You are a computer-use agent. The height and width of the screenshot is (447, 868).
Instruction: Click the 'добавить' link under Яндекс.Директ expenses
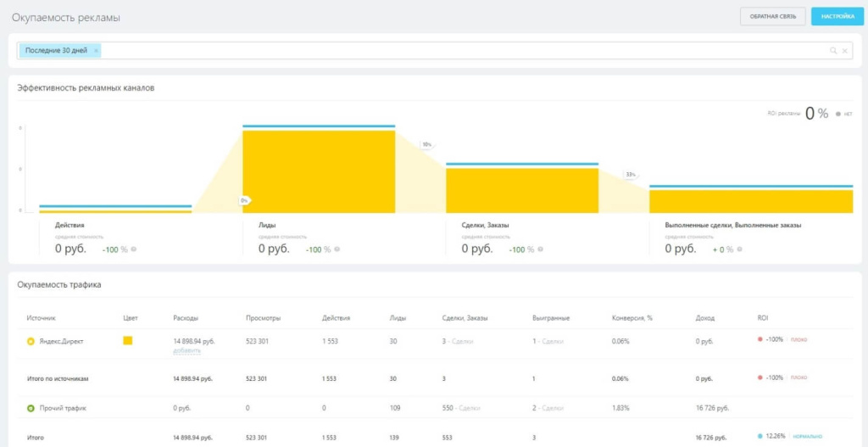(186, 350)
